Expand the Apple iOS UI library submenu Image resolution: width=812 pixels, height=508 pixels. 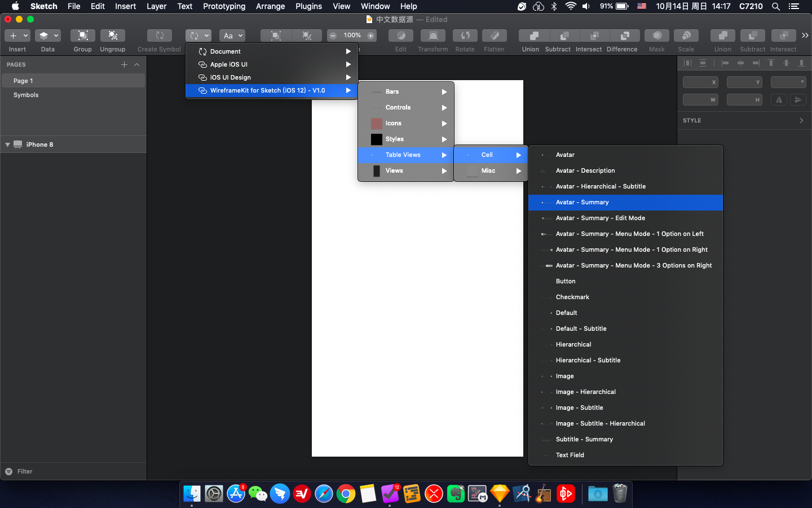pos(272,64)
